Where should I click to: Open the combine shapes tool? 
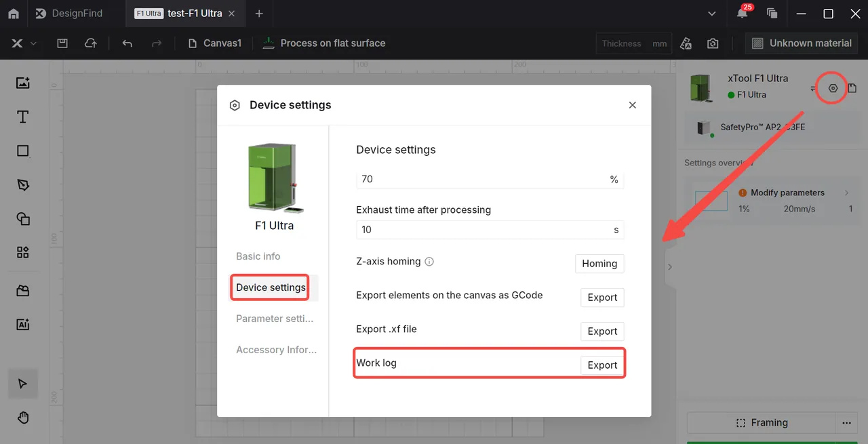(23, 218)
